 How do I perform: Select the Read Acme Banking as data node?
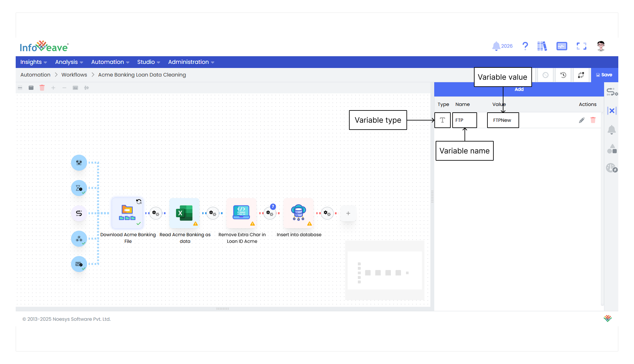click(185, 213)
